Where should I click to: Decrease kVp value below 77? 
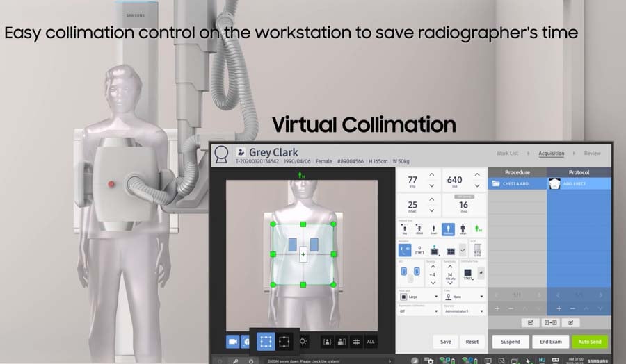point(431,185)
